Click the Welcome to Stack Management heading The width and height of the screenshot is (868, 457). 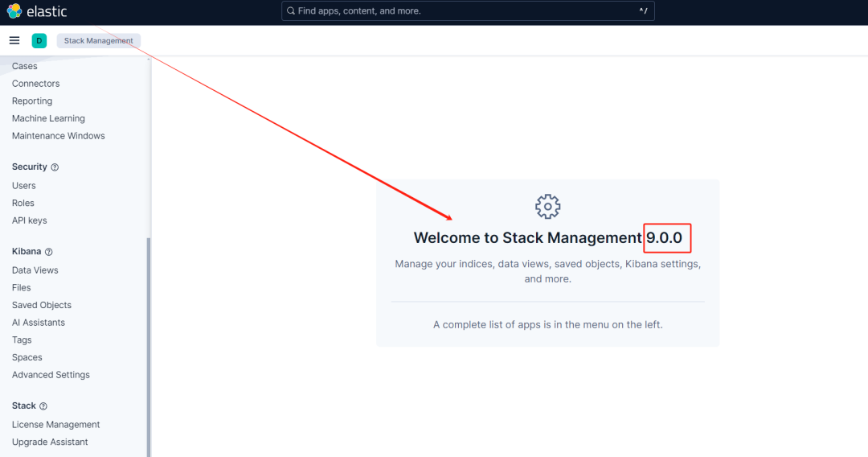(x=548, y=237)
